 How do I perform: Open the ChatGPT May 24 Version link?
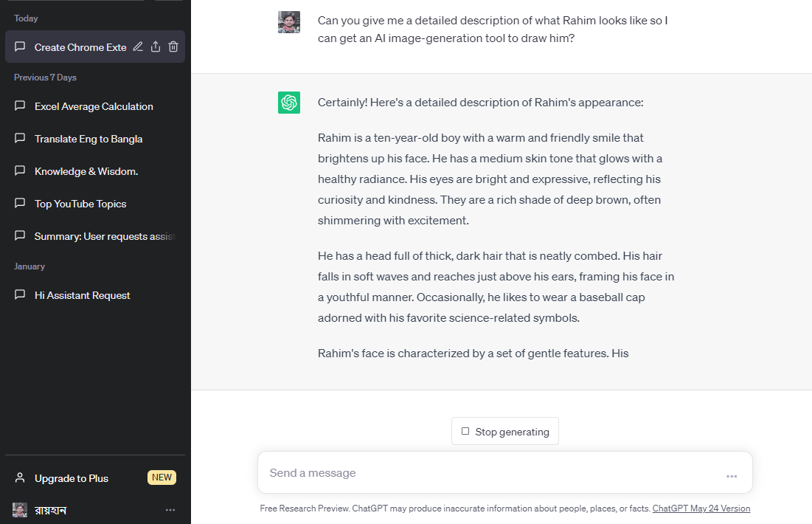click(x=701, y=509)
